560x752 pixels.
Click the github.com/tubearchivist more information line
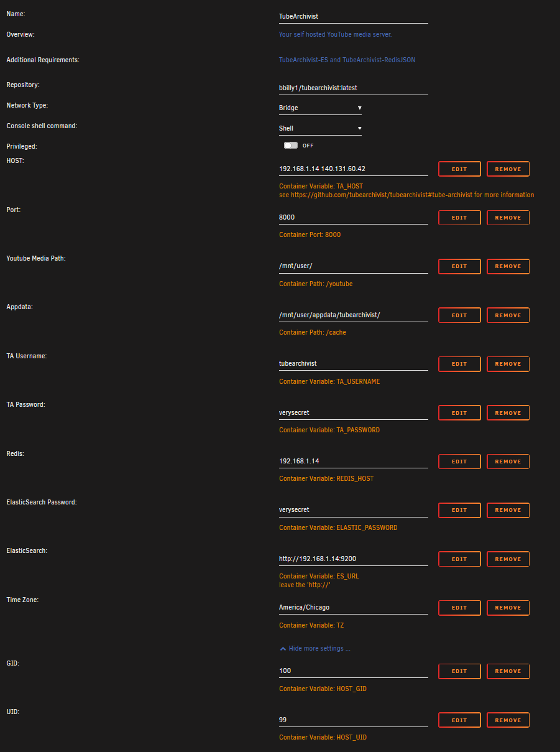406,195
